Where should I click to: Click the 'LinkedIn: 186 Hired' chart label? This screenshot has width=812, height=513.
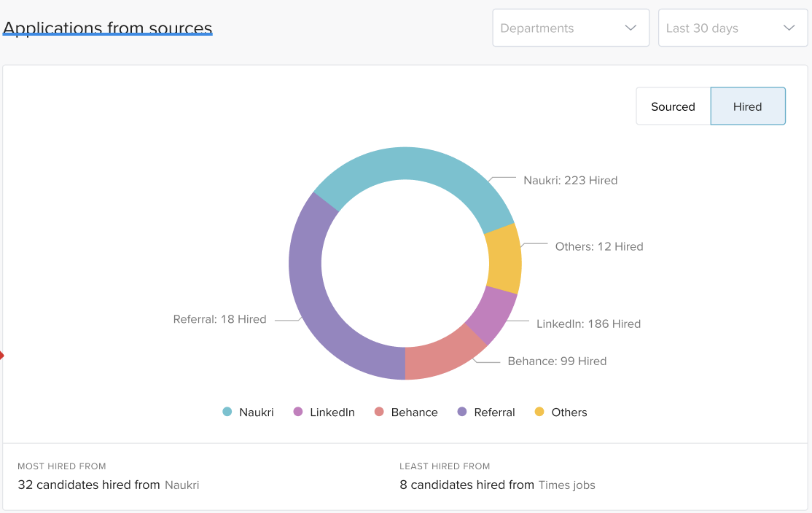click(x=588, y=324)
